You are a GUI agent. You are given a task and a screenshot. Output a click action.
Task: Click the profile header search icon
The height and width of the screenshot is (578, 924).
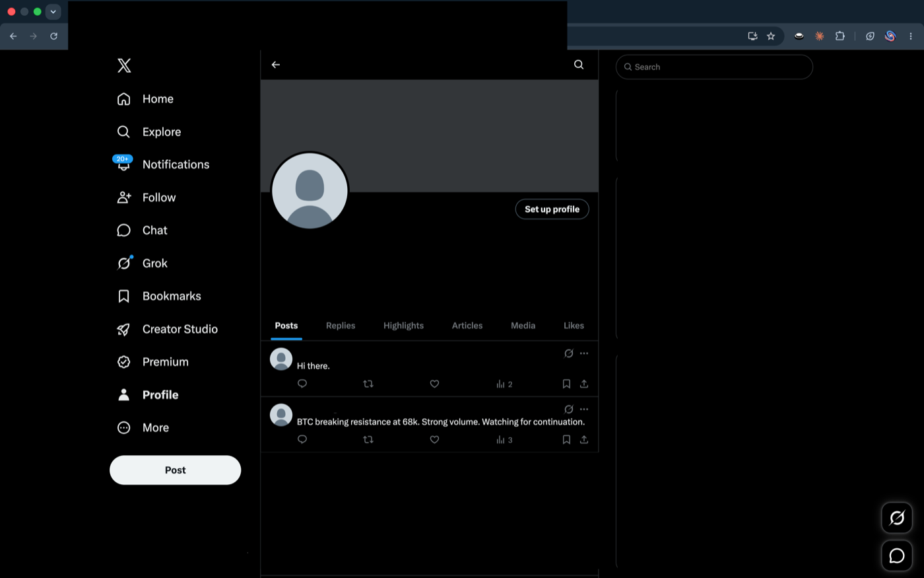click(x=579, y=65)
